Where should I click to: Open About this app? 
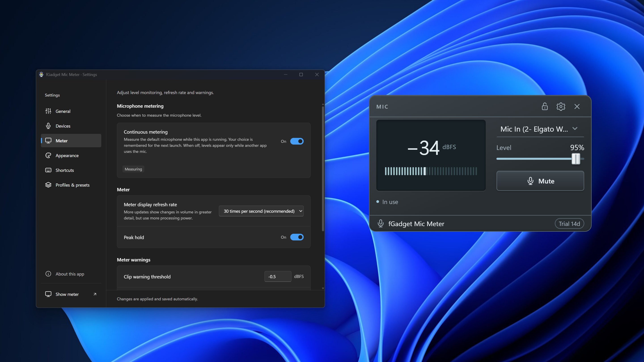pyautogui.click(x=71, y=274)
